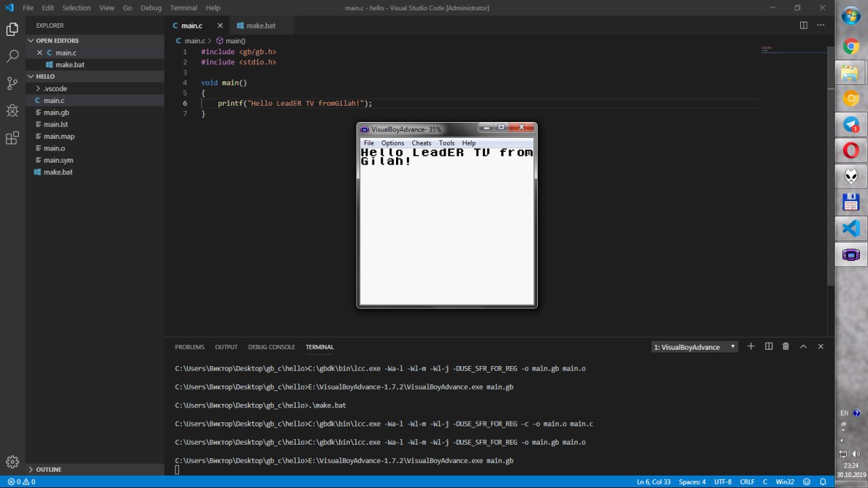The width and height of the screenshot is (868, 488).
Task: Collapse the Open Editors section
Action: tap(95, 41)
